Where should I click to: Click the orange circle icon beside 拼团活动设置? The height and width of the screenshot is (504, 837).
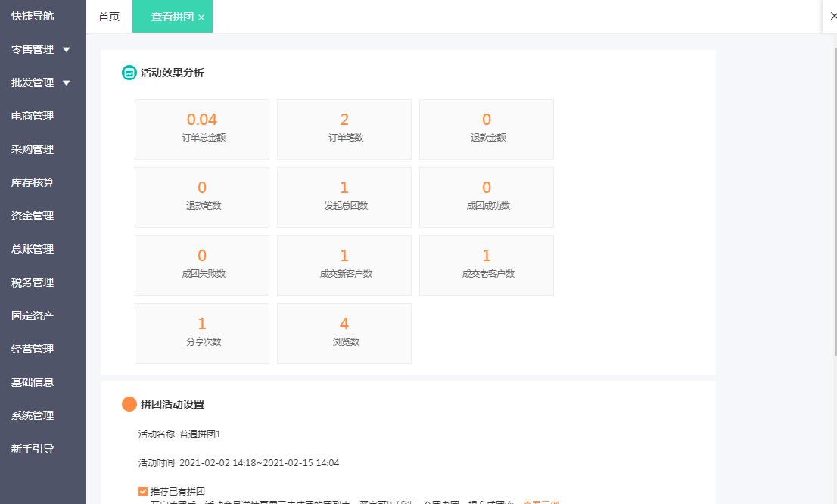click(x=129, y=404)
